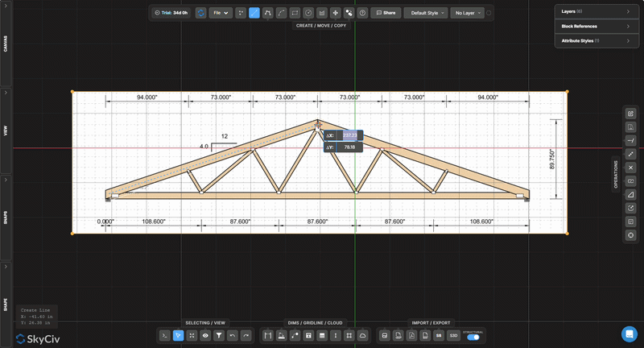Select the Revision Cloud tool
Screen dimensions: 644x348
tap(363, 336)
